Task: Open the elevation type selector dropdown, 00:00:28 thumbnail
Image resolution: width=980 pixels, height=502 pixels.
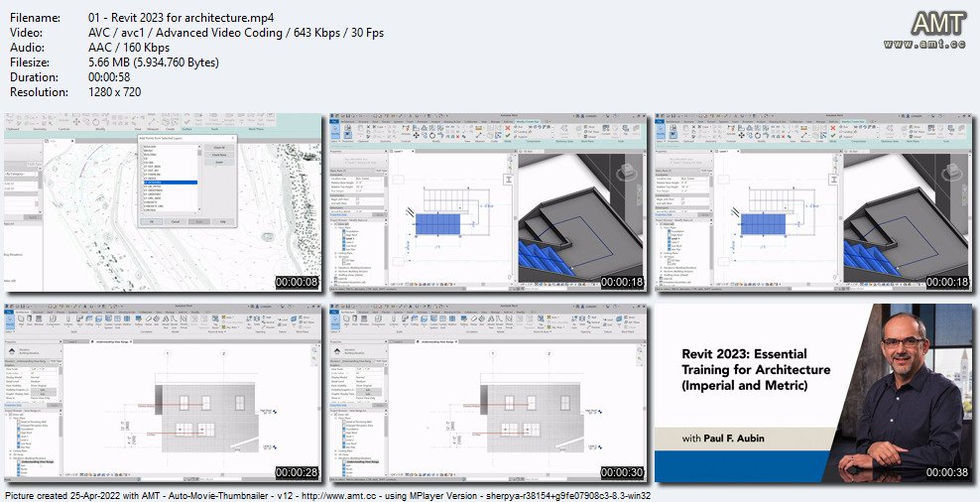Action: [33, 351]
